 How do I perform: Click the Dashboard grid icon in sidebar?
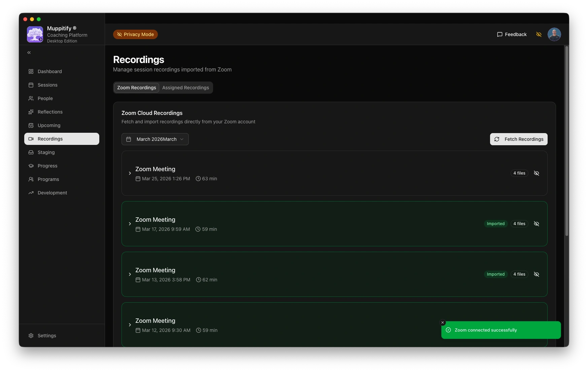pos(31,71)
